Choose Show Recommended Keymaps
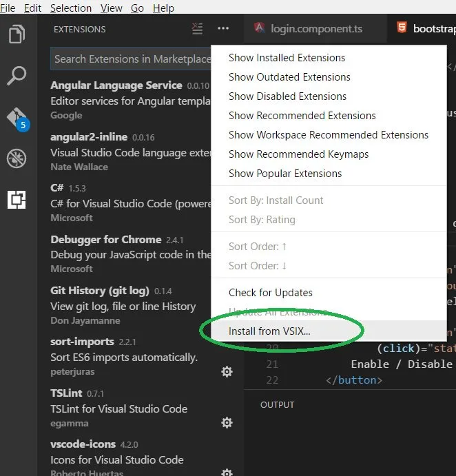Image resolution: width=456 pixels, height=476 pixels. 329,154
